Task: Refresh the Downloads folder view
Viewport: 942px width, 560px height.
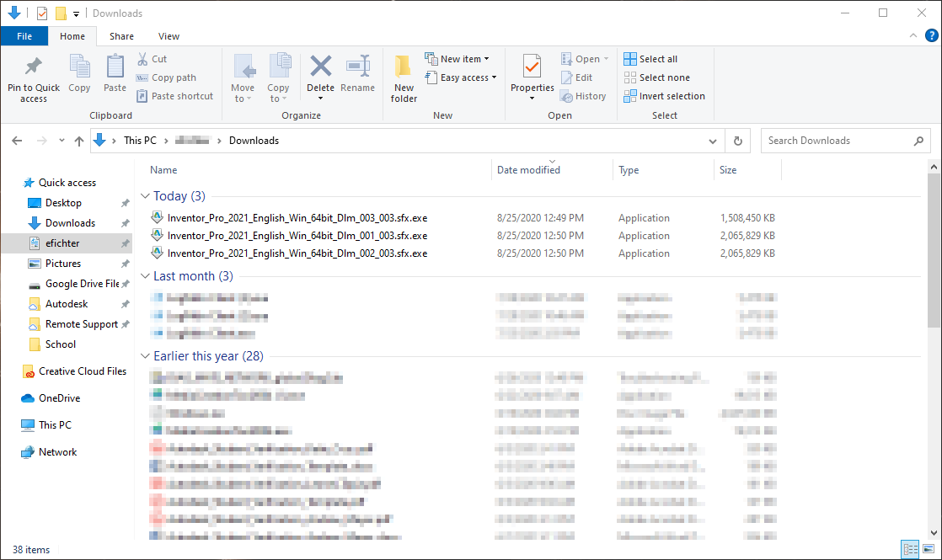Action: 738,141
